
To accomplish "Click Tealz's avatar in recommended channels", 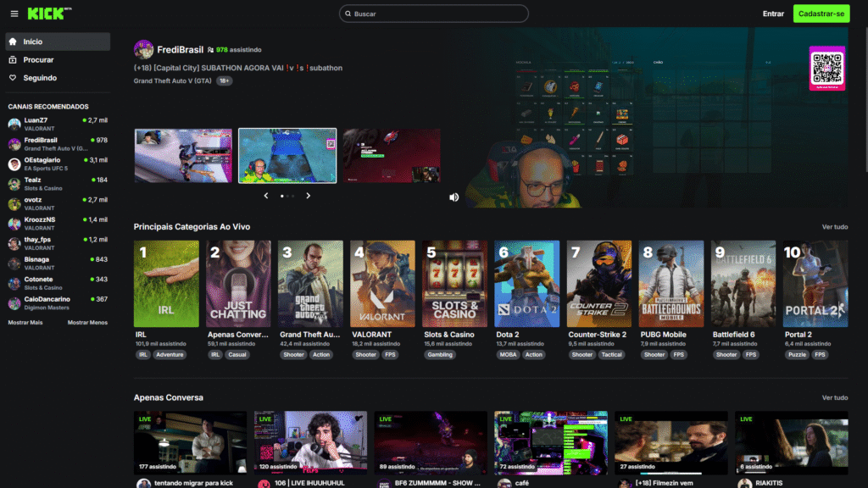I will click(14, 184).
